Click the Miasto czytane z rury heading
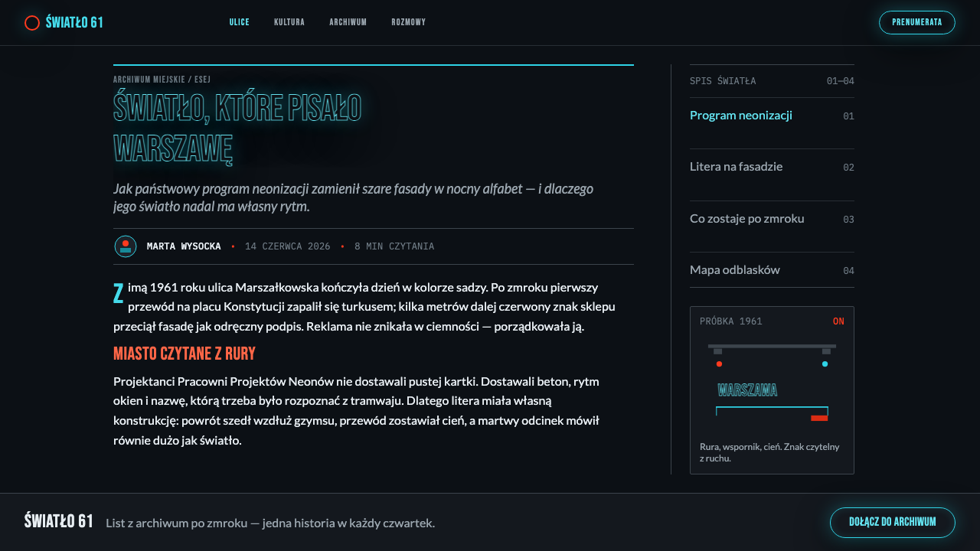 [185, 354]
